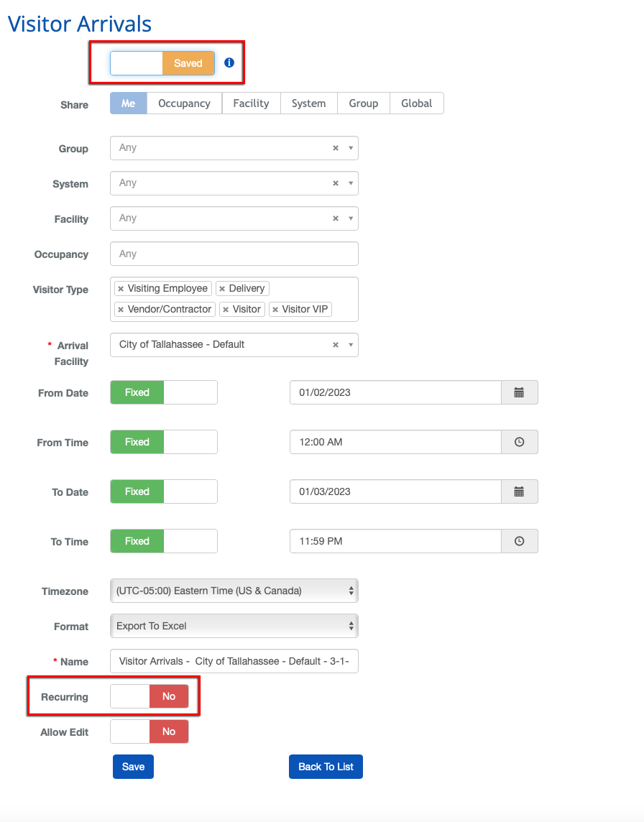Open the To Date calendar picker

point(519,492)
